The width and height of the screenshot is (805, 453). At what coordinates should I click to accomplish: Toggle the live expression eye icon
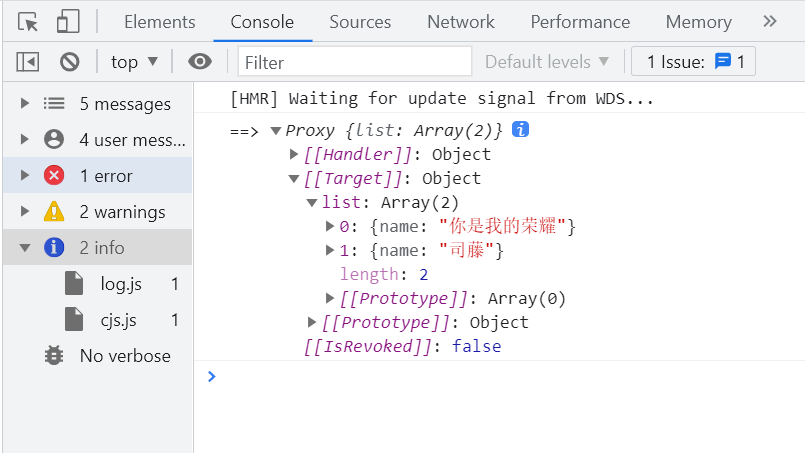tap(200, 62)
